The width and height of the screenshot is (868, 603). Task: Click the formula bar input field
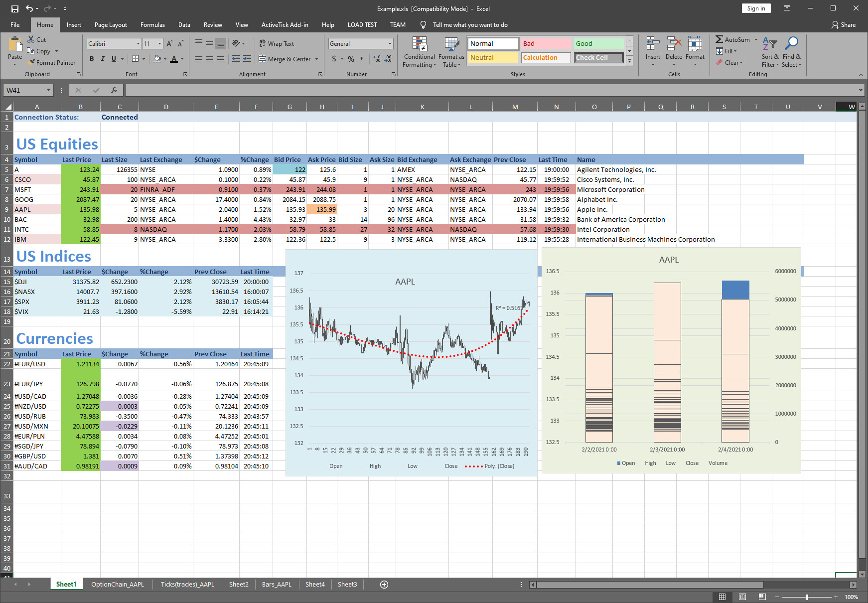tap(490, 90)
